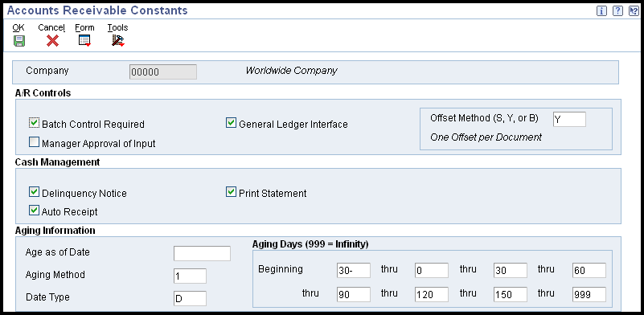Edit aging days field with value 150
Image resolution: width=644 pixels, height=315 pixels.
pyautogui.click(x=511, y=294)
